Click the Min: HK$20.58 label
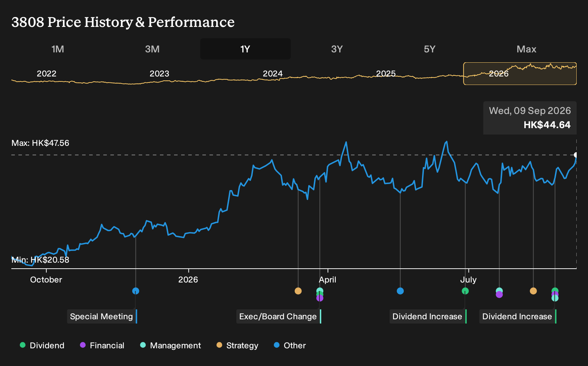Screen dimensions: 588x366 (x=40, y=260)
